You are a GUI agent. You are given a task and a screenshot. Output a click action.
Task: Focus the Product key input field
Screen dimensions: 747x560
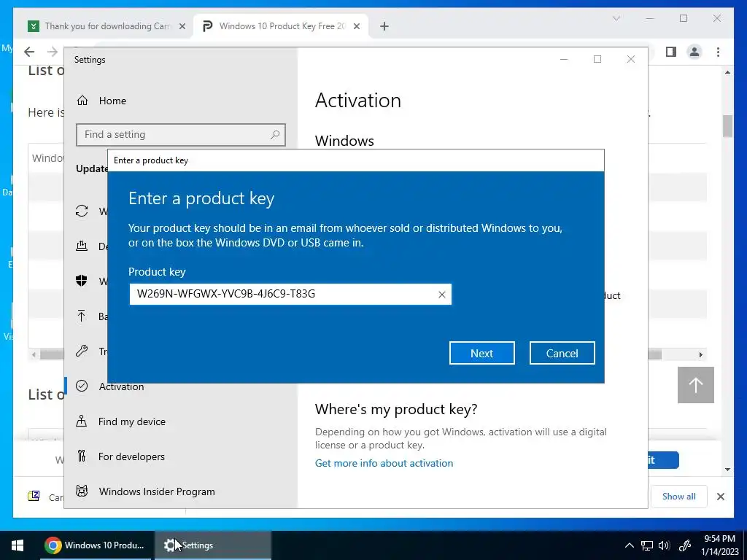(290, 295)
